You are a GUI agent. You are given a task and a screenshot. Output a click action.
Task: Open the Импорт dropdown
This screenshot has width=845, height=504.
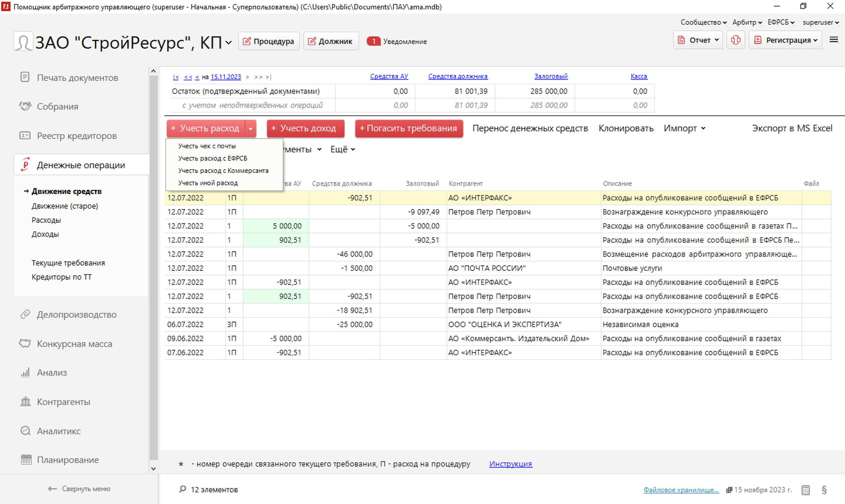[x=685, y=129]
